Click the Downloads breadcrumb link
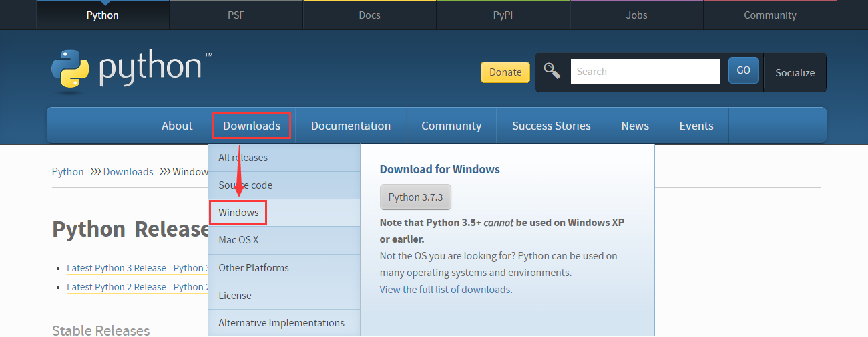Screen dimensions: 868x337 (x=128, y=172)
